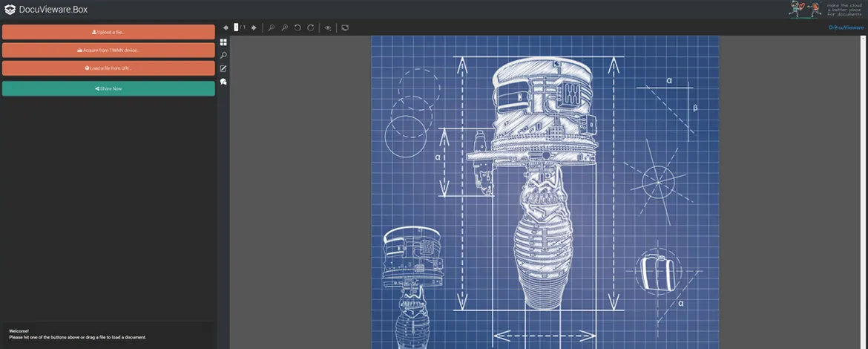Click the current page number field
Image resolution: width=868 pixels, height=349 pixels.
tap(236, 27)
